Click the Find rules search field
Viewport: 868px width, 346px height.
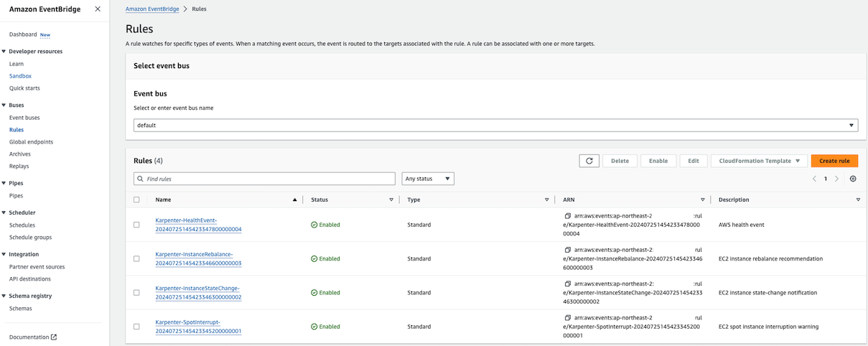pyautogui.click(x=264, y=179)
